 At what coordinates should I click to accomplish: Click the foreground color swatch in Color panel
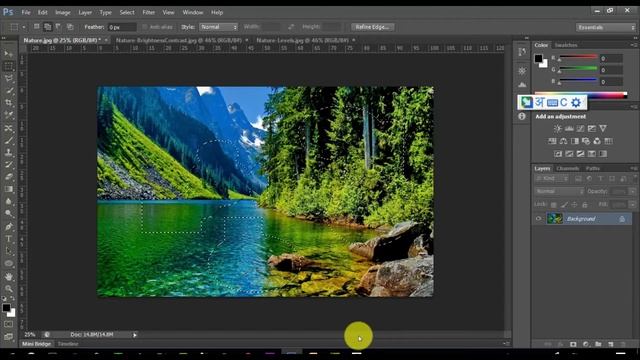click(x=538, y=58)
